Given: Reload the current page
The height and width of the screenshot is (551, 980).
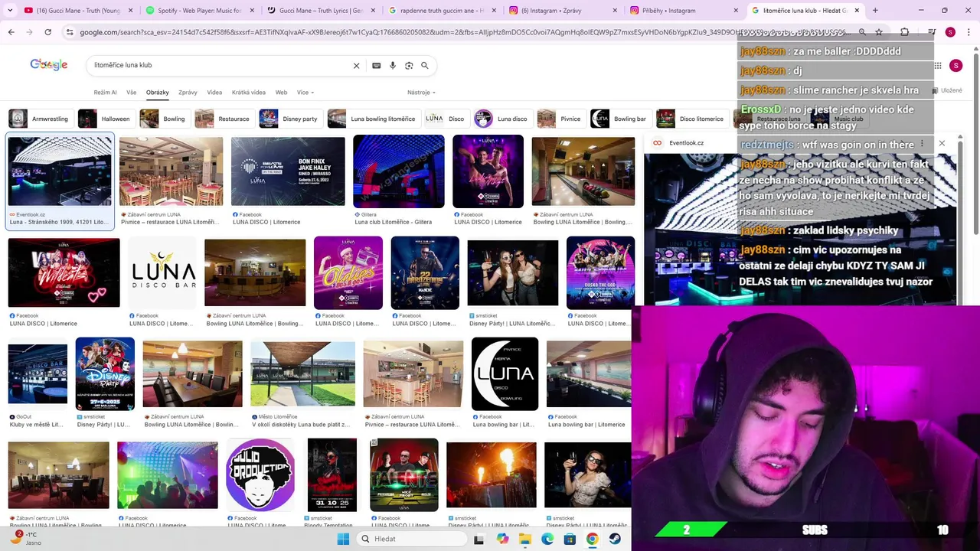Looking at the screenshot, I should coord(47,32).
